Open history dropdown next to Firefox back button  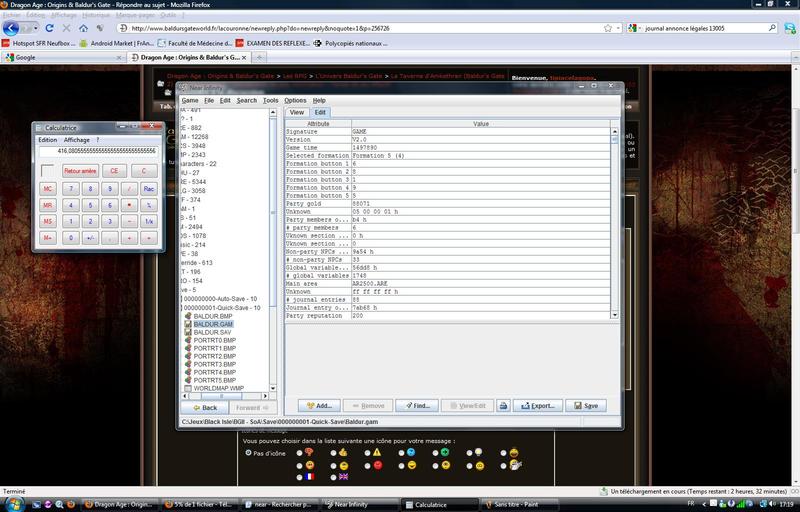pyautogui.click(x=36, y=28)
